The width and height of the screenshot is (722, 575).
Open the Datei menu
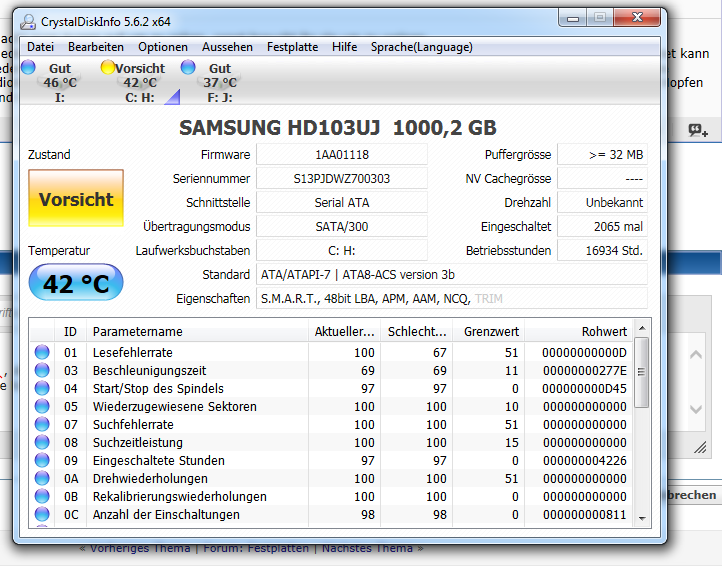coord(41,47)
